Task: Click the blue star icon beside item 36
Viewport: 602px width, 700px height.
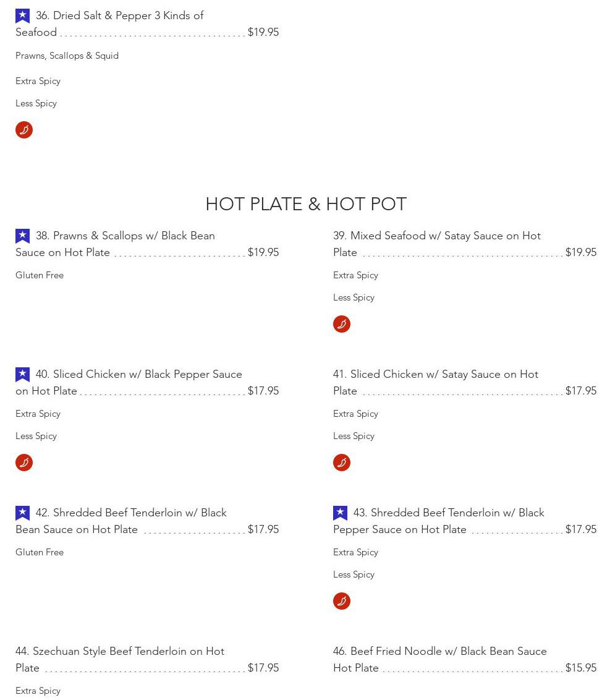Action: 22,15
